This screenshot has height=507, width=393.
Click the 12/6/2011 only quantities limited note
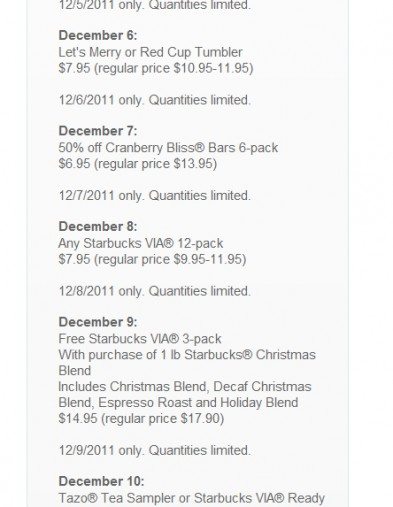[154, 100]
